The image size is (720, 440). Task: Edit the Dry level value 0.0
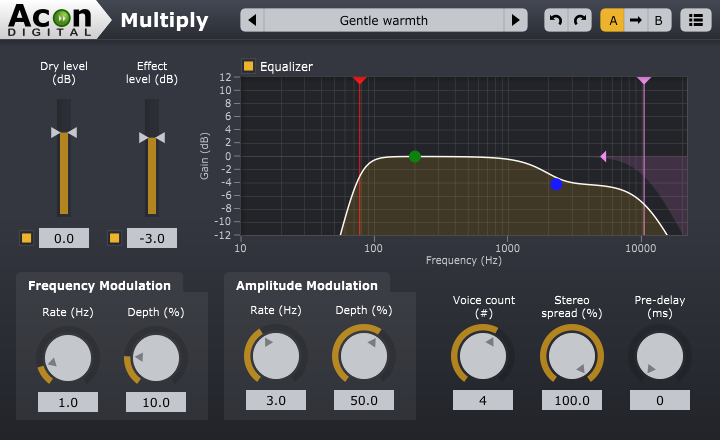coord(64,238)
